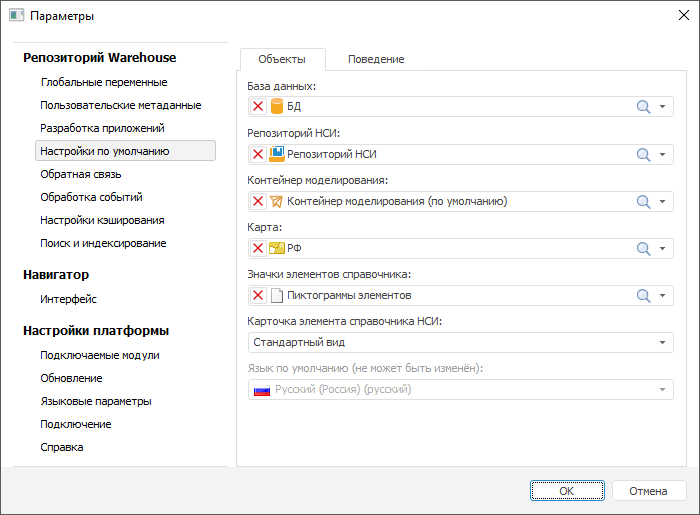Open search for Контейнер моделирования
This screenshot has width=700, height=515.
(x=644, y=201)
